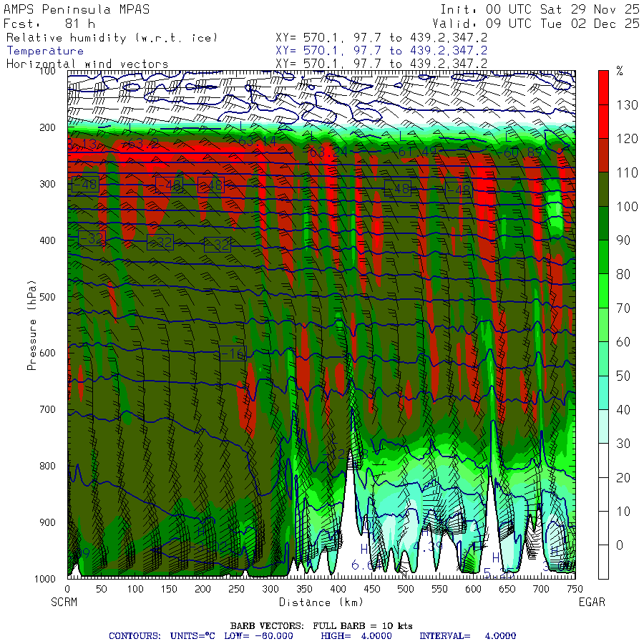Viewport: 644px width, 644px height.
Task: Select the pale cyan colorbar segment between 30 and 40
Action: (x=603, y=426)
